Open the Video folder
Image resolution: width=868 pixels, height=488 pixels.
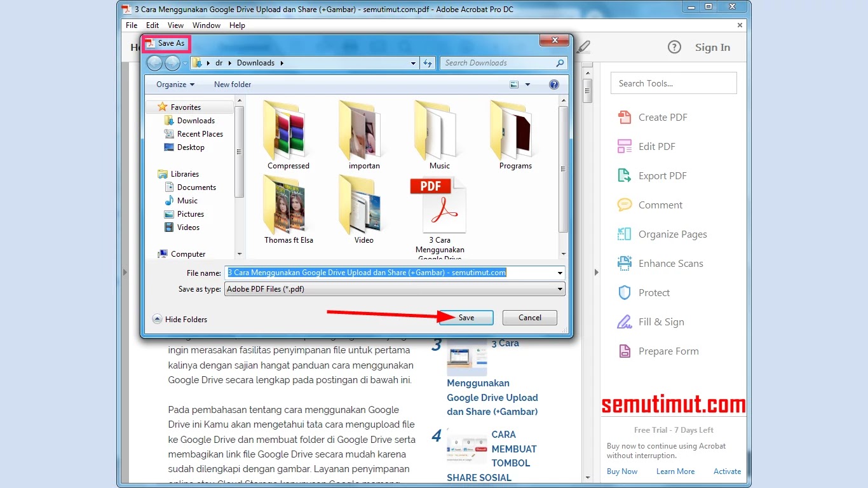(x=364, y=209)
